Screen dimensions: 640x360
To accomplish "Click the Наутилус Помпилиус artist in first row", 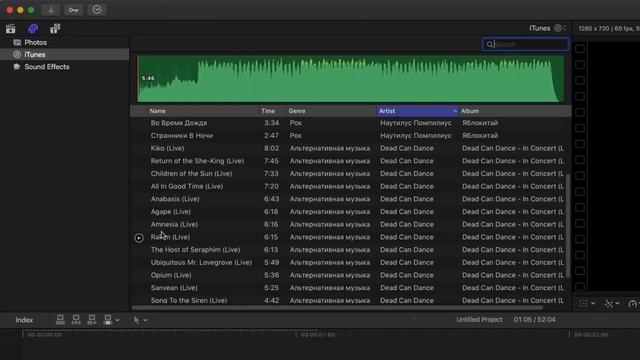I will pos(416,123).
